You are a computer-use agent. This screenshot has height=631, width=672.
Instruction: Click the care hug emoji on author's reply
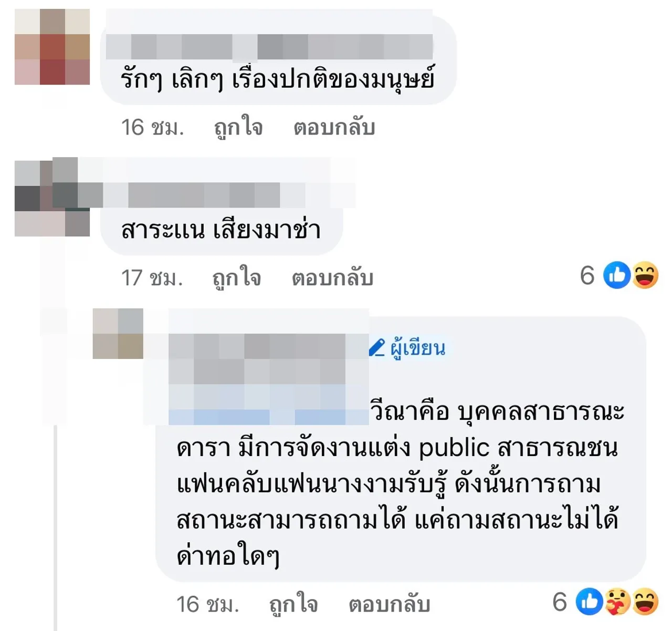[x=617, y=602]
